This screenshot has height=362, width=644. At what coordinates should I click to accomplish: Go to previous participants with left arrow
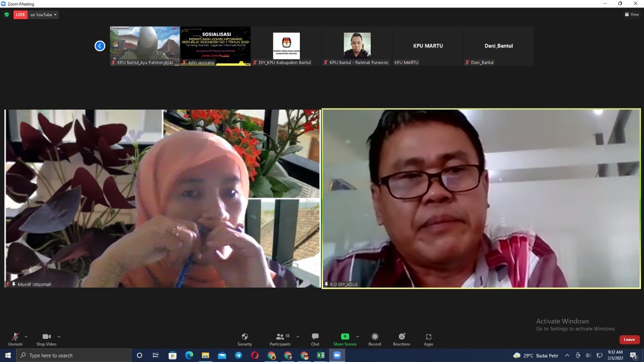click(100, 46)
